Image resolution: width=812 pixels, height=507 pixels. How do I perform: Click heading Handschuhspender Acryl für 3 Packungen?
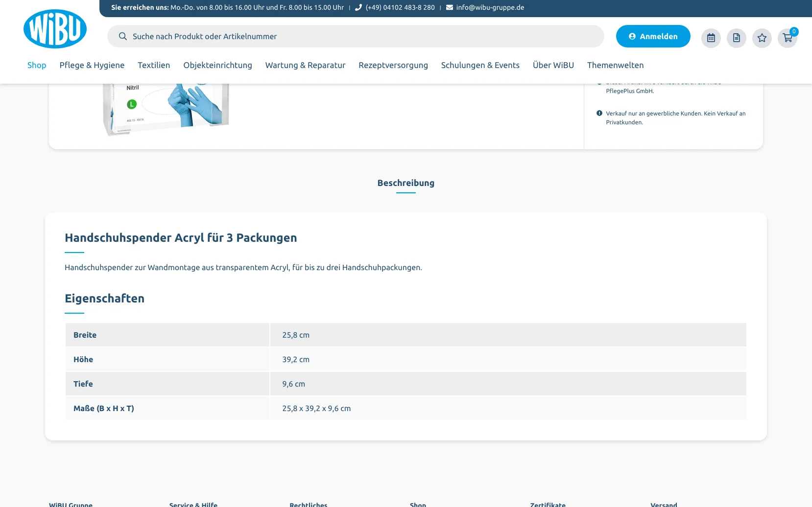point(181,238)
